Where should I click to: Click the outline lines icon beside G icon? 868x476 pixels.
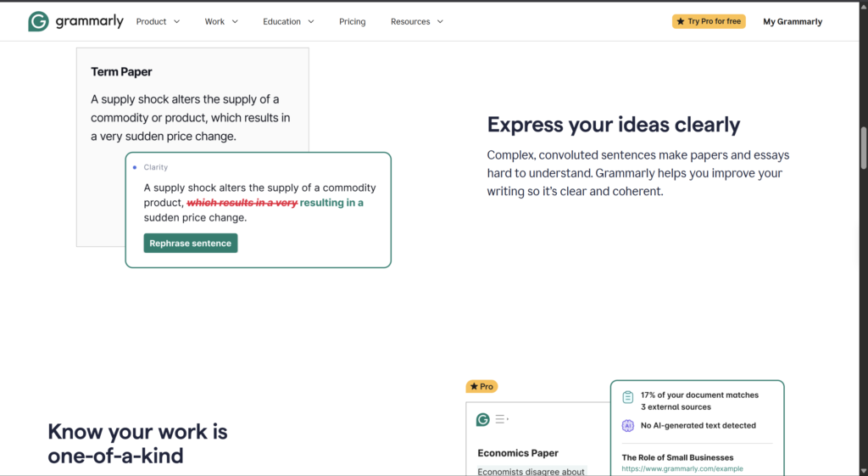[502, 419]
